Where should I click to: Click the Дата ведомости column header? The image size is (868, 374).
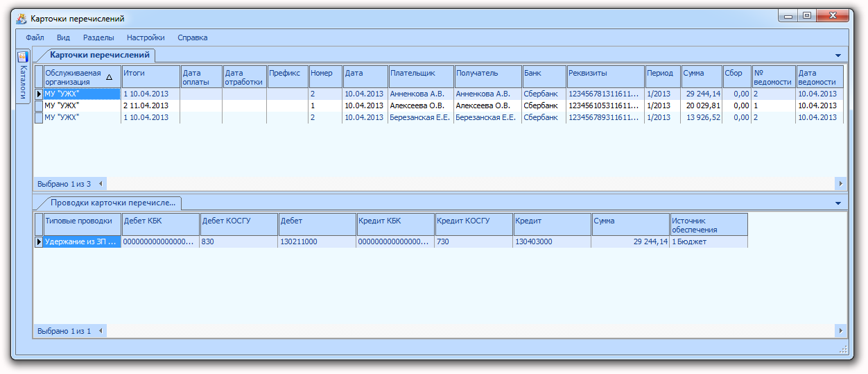(x=819, y=77)
